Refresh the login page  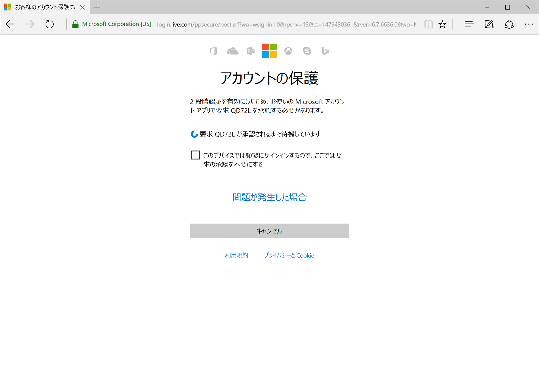pyautogui.click(x=49, y=24)
